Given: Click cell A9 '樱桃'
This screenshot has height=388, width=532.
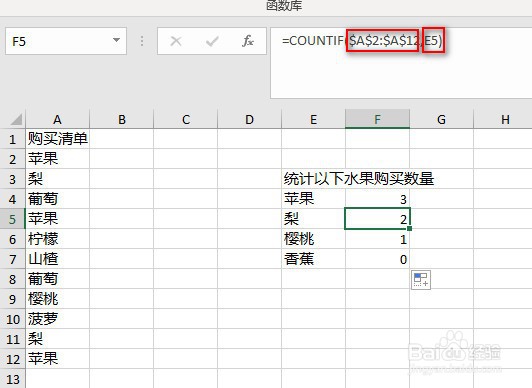Looking at the screenshot, I should 58,299.
